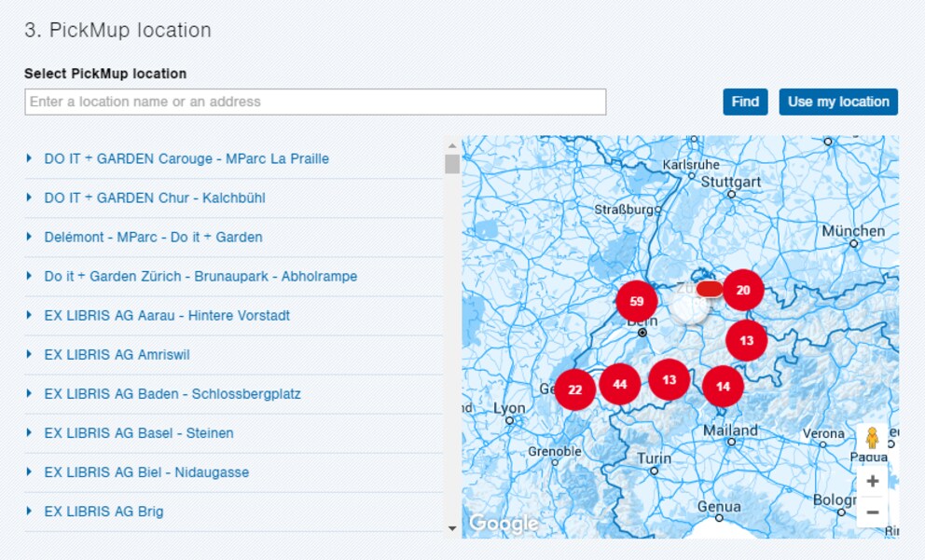Click the map cluster marker labeled 44
Image resolution: width=925 pixels, height=560 pixels.
click(619, 384)
